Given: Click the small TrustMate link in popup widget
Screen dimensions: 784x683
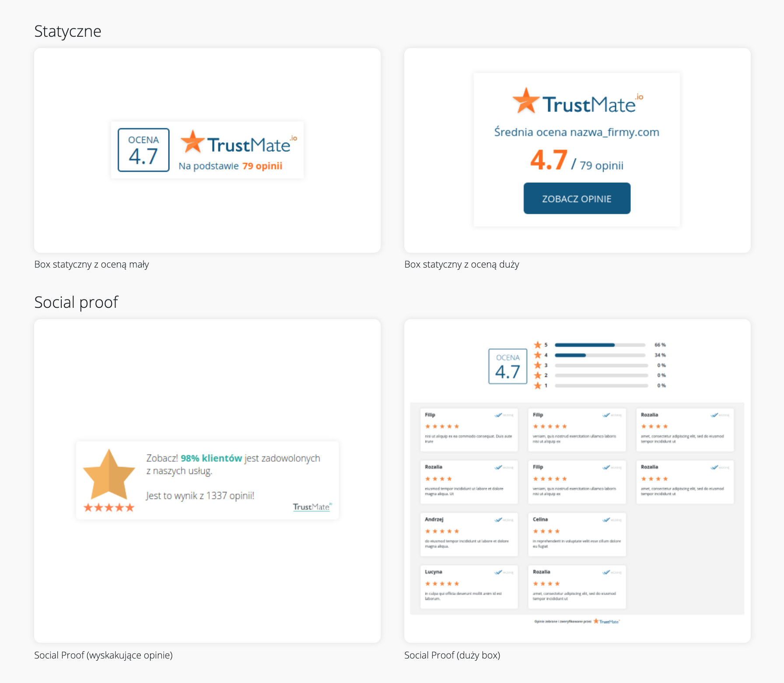Looking at the screenshot, I should point(312,506).
